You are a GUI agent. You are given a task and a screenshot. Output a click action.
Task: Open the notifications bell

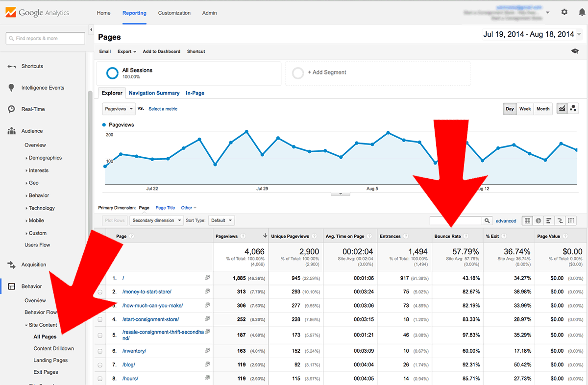582,12
